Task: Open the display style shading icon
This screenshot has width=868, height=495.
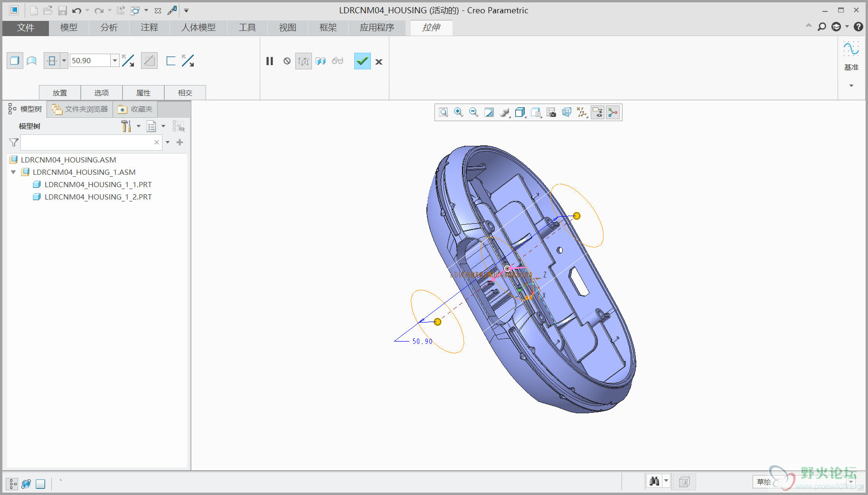Action: point(505,113)
